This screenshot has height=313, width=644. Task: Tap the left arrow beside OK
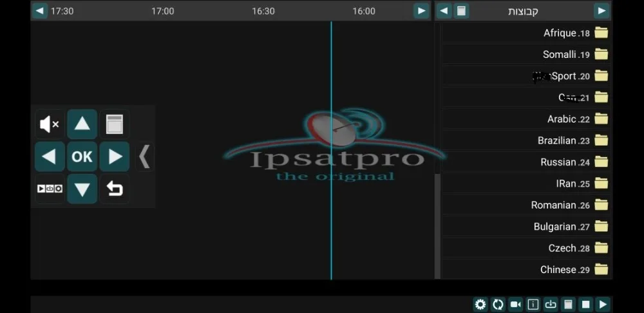[50, 156]
